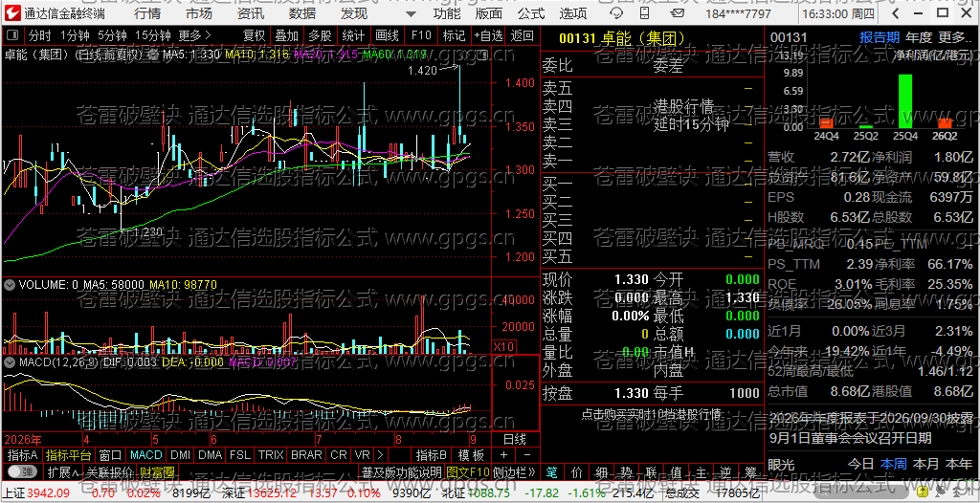Open 图文F10 info

point(468,471)
